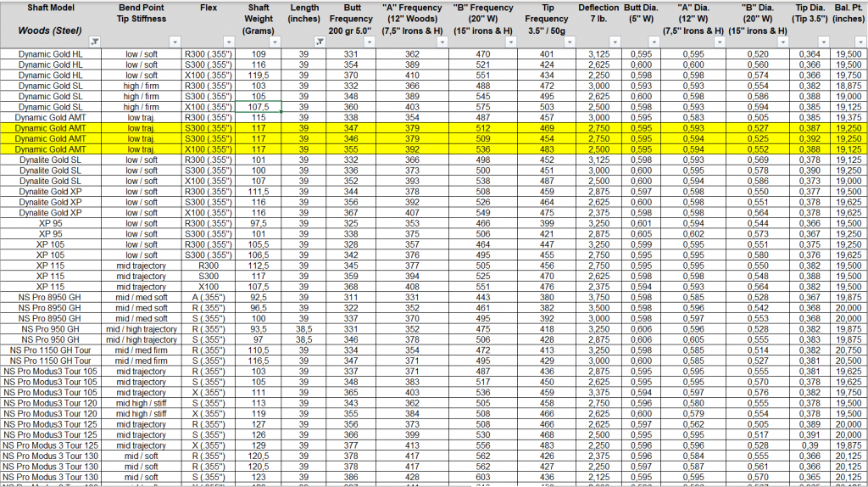Open the Deflection 7 lb. filter dropdown
Screen dimensions: 868x487
615,42
